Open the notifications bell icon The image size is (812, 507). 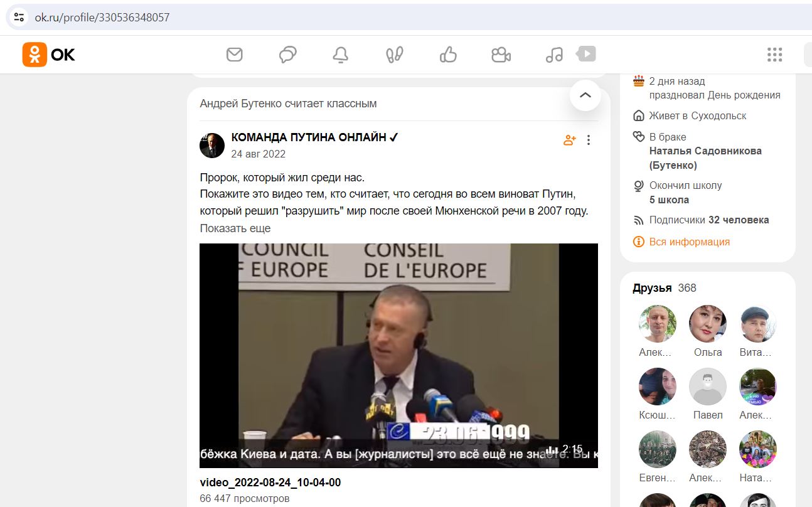pyautogui.click(x=341, y=55)
